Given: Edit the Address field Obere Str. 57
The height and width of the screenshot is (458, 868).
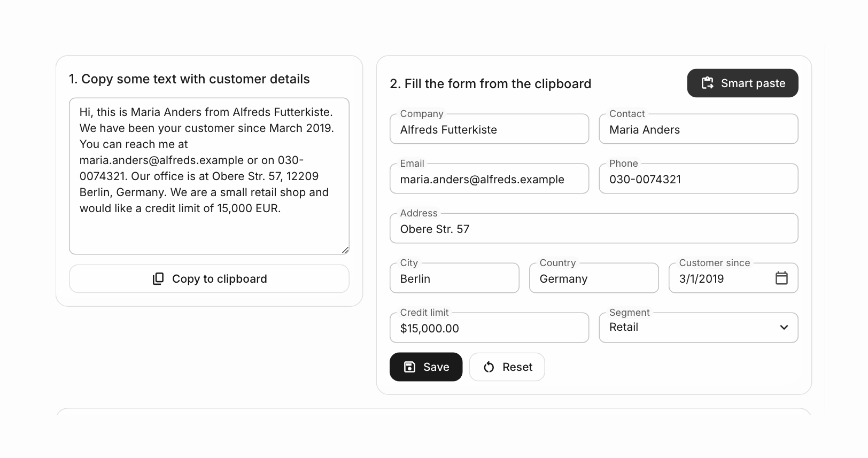Looking at the screenshot, I should click(594, 229).
